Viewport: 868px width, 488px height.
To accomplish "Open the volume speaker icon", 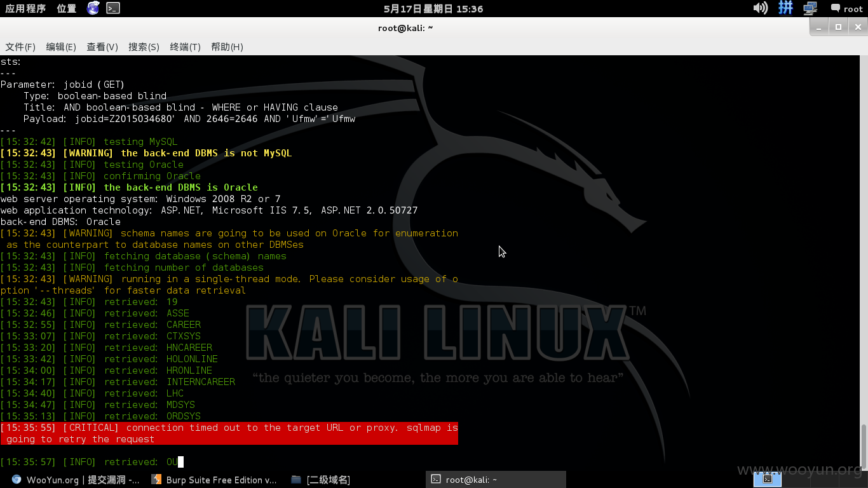I will pos(760,8).
